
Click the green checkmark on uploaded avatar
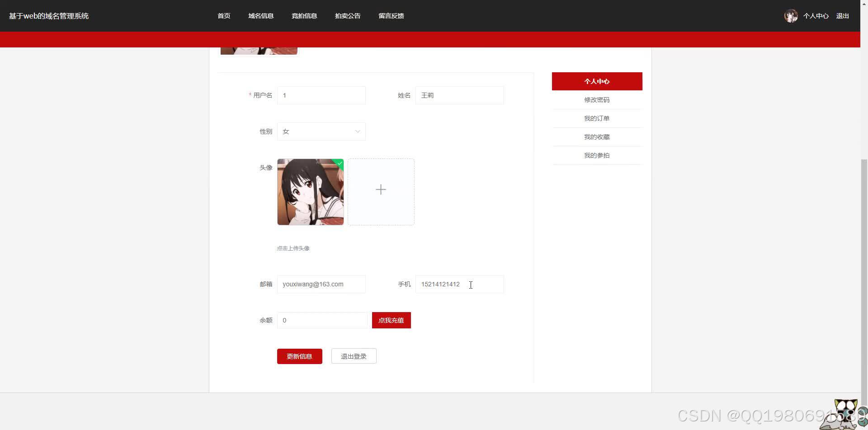(340, 163)
